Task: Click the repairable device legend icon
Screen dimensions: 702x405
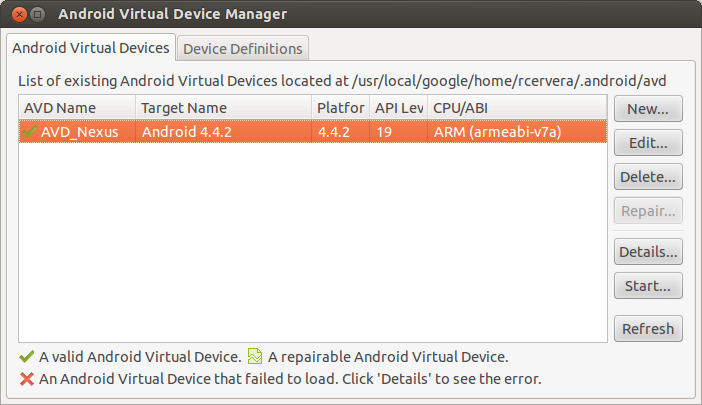Action: (x=255, y=356)
